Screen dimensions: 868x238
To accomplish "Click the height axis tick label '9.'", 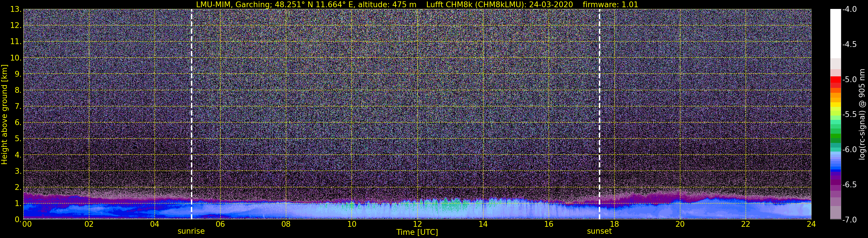I will pos(18,74).
